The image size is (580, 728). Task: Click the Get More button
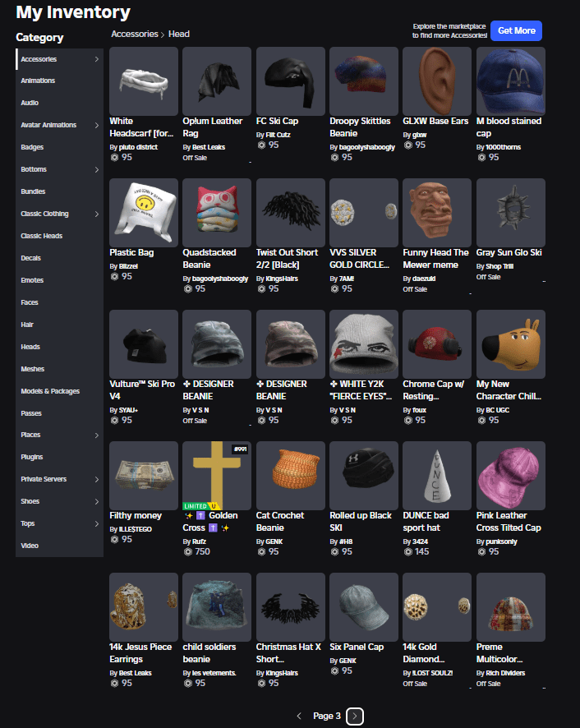coord(516,30)
